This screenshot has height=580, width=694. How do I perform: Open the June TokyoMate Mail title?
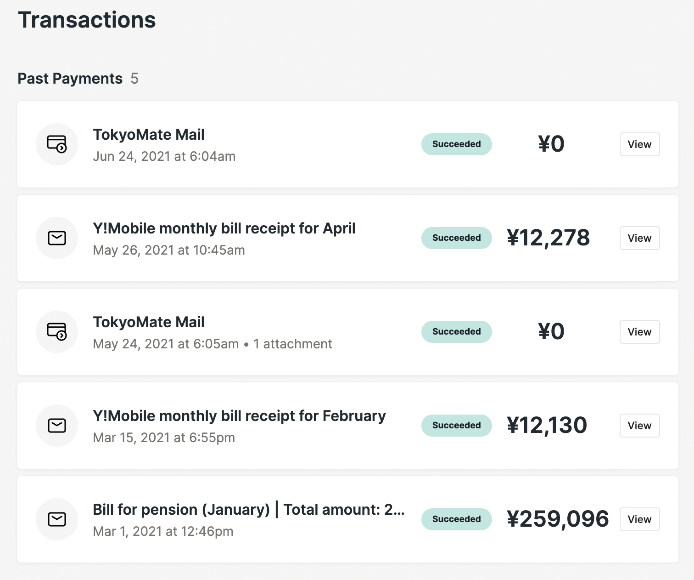pos(149,135)
